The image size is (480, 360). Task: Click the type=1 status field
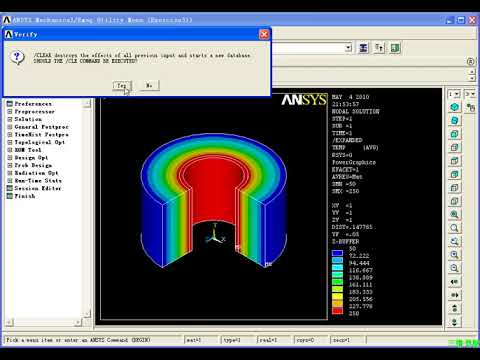click(x=239, y=340)
